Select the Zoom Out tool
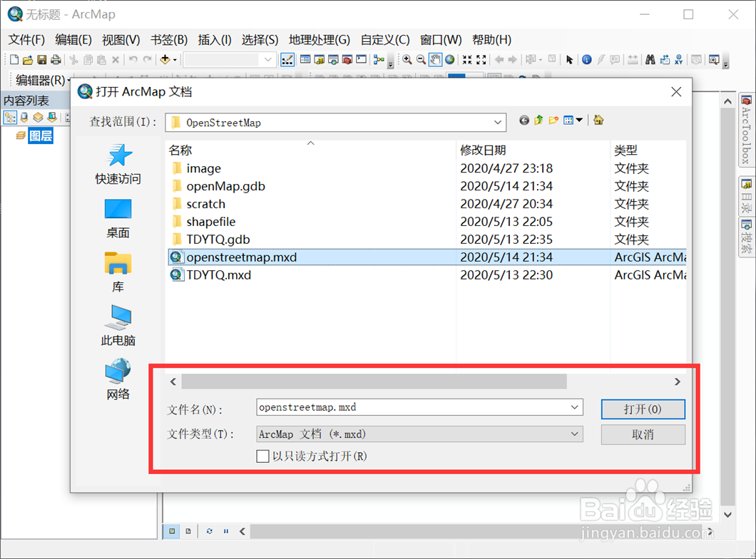Viewport: 756px width, 559px height. (421, 59)
